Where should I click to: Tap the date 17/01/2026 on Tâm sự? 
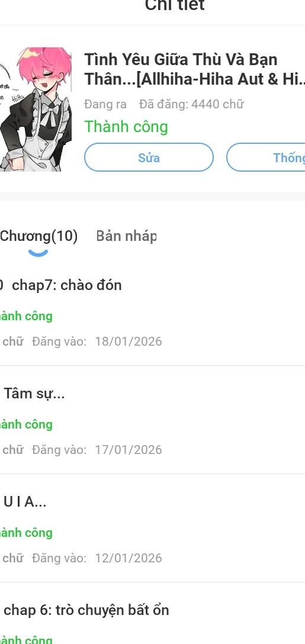coord(129,450)
